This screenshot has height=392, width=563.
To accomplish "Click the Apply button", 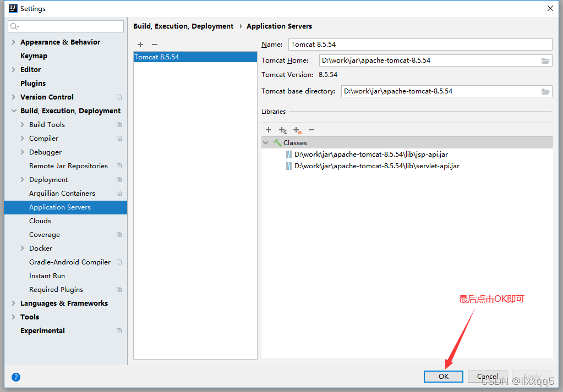I will coord(532,376).
